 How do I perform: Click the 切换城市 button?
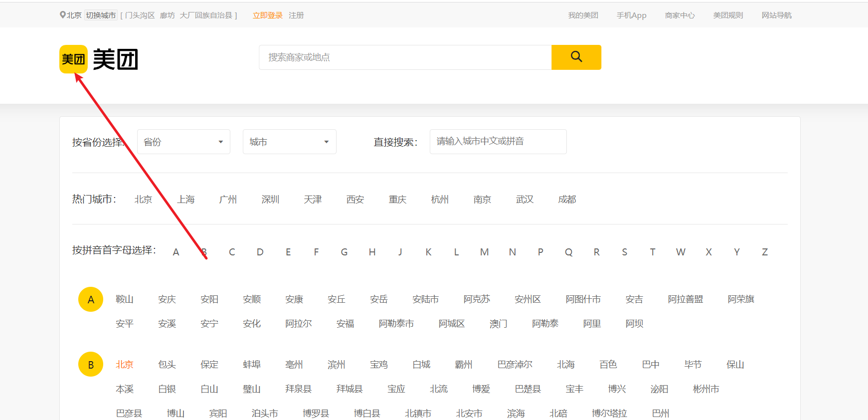(101, 15)
